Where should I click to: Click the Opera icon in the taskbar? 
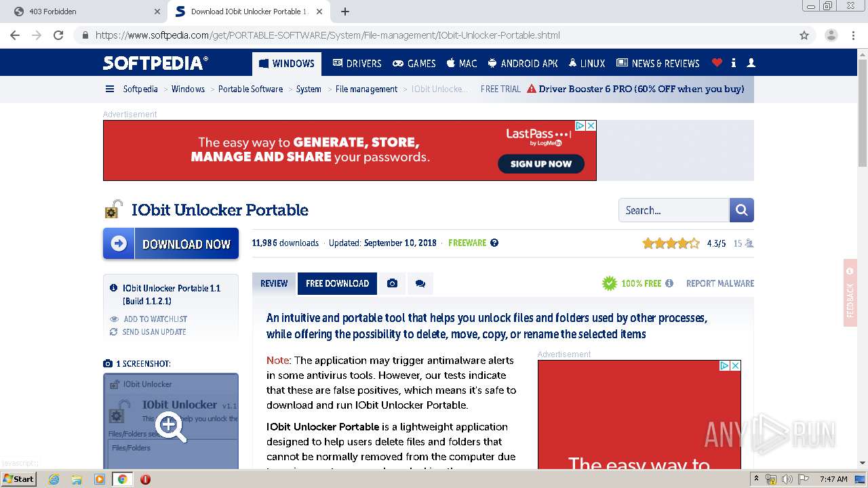tap(145, 479)
